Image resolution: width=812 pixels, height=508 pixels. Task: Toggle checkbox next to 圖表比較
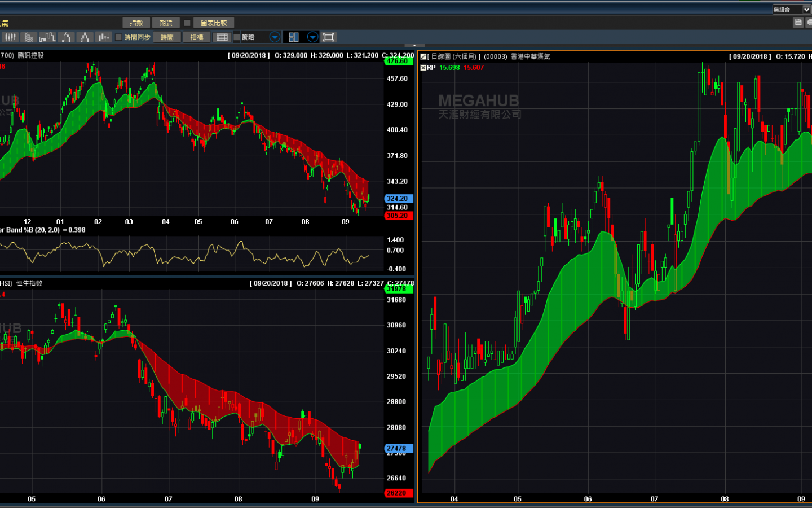[187, 23]
